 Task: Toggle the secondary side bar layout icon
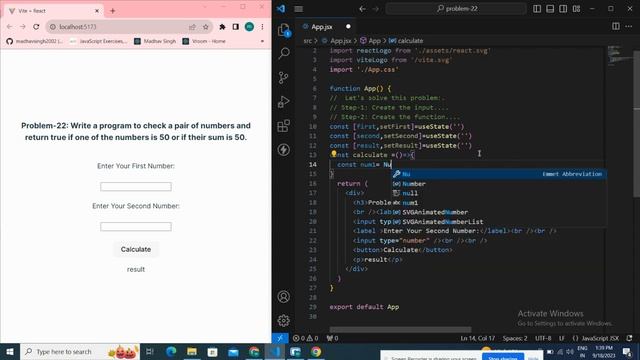pyautogui.click(x=563, y=9)
